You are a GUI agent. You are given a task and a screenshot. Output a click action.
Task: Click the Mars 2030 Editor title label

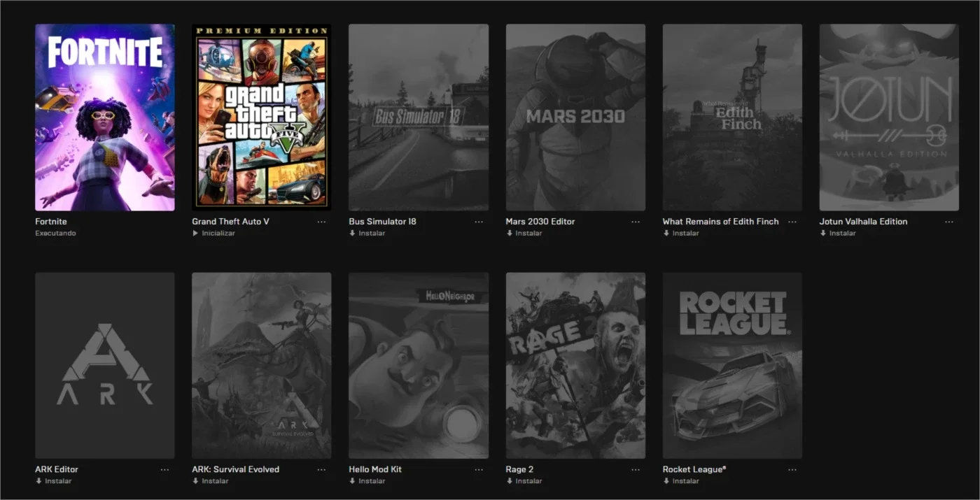540,222
